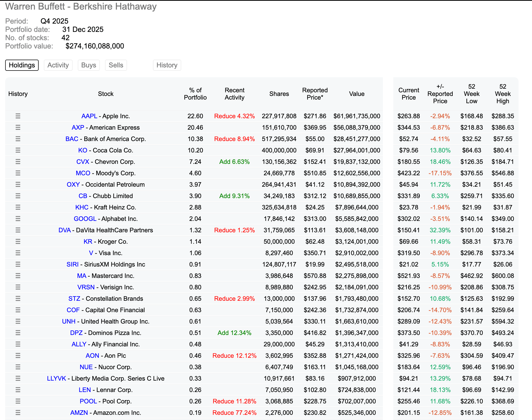
Task: Open the history icon for Kraft Heinz
Action: (18, 207)
